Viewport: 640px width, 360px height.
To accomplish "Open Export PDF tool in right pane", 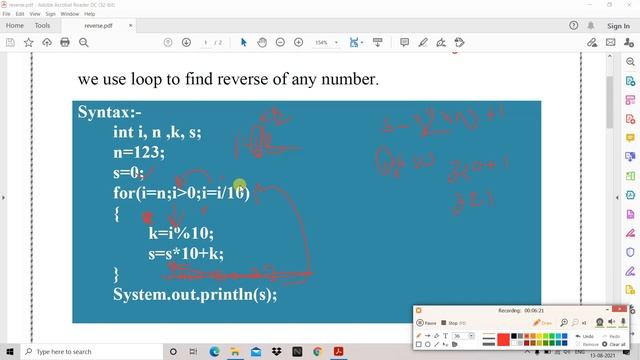I will coord(630,81).
